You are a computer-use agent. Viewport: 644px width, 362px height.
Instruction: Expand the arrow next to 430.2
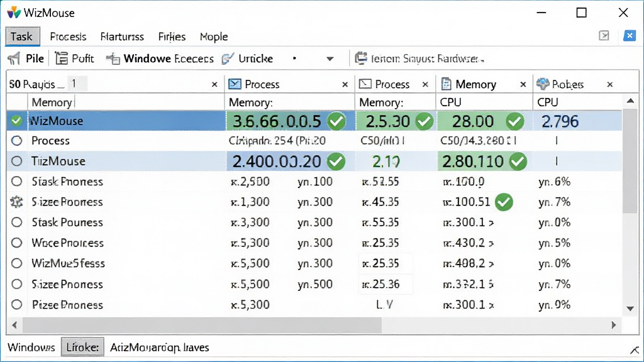[x=491, y=243]
